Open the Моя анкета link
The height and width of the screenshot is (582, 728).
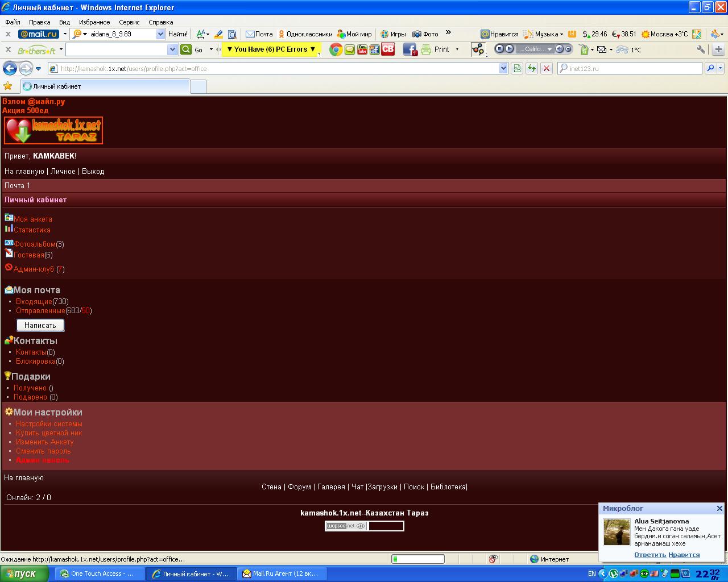(x=33, y=219)
